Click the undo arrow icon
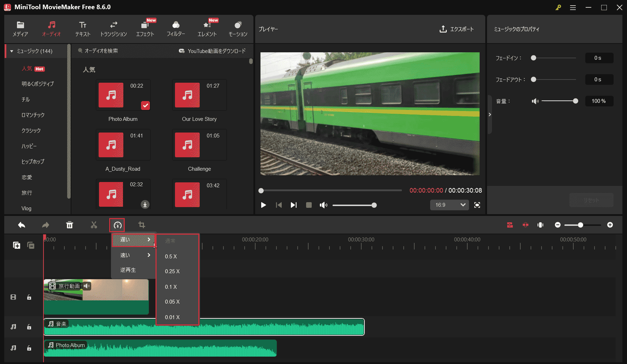Screen dimensions: 627x364 pyautogui.click(x=21, y=225)
